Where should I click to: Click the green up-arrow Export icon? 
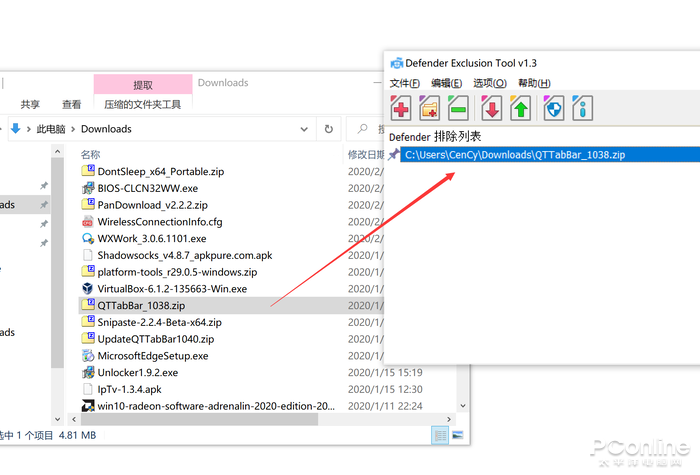521,108
